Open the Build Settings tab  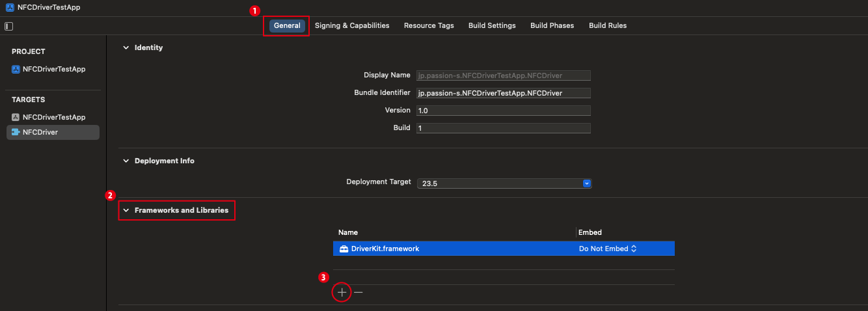pos(492,25)
